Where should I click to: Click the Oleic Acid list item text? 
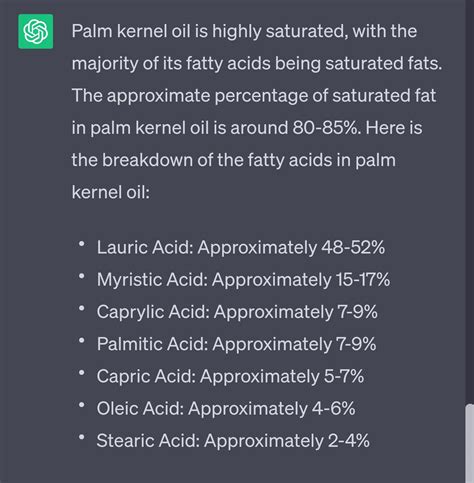tap(226, 408)
